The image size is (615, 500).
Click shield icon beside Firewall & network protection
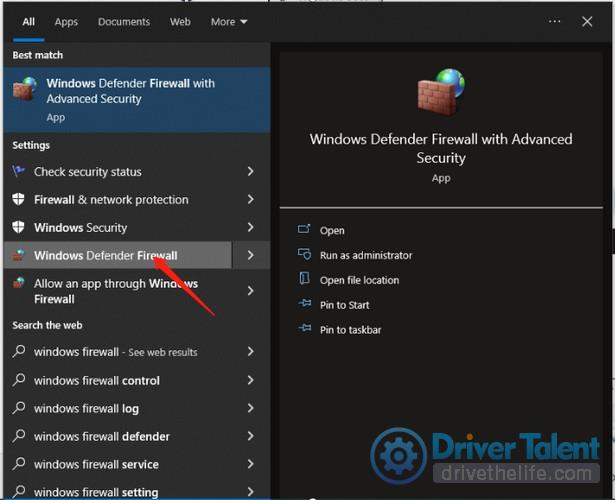pyautogui.click(x=18, y=199)
